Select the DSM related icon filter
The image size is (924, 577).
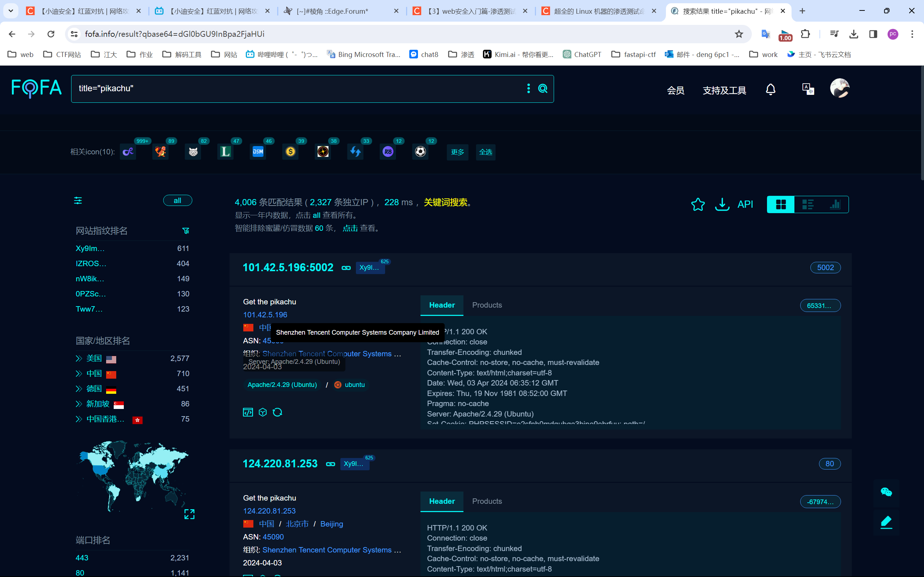(258, 152)
